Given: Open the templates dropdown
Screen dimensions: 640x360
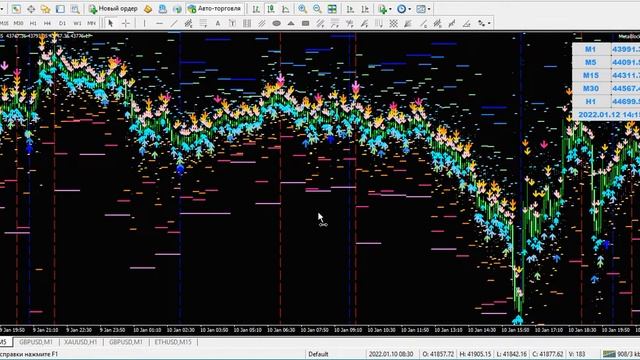Looking at the screenshot, I should (x=423, y=9).
